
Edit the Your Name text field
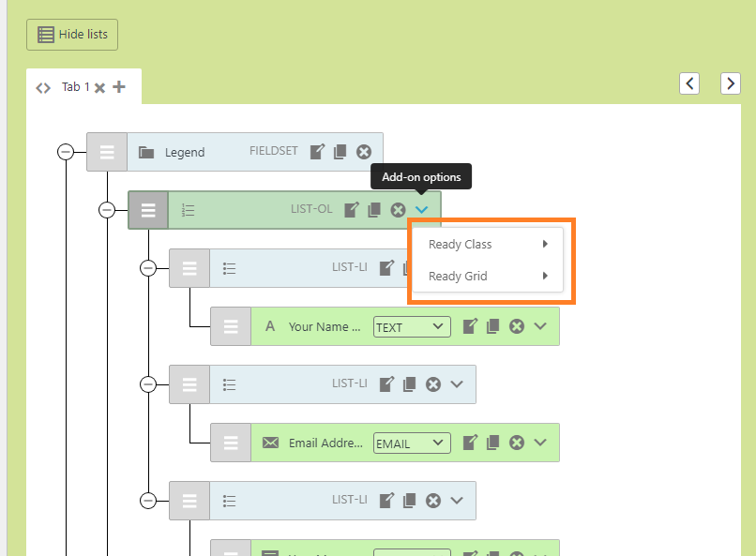coord(471,326)
